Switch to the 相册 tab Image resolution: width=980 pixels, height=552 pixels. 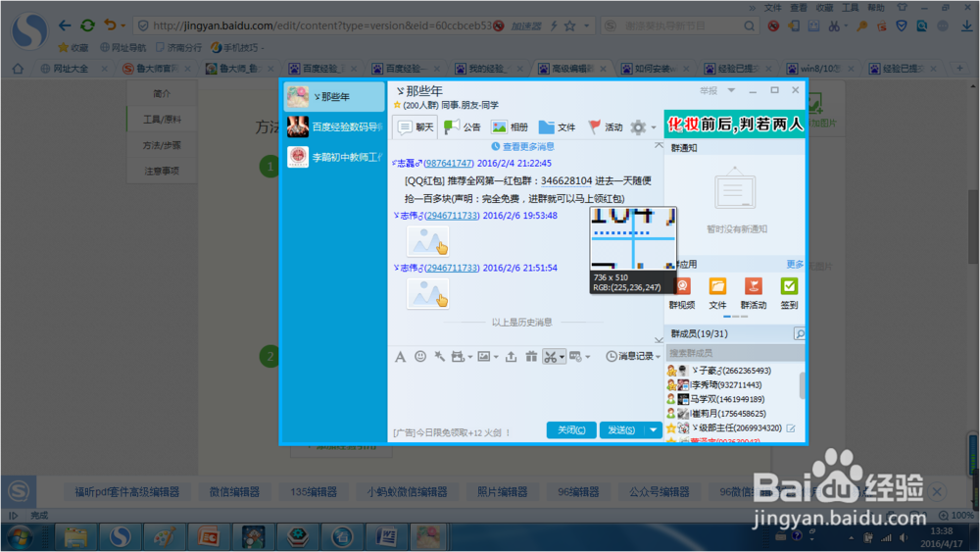click(510, 127)
